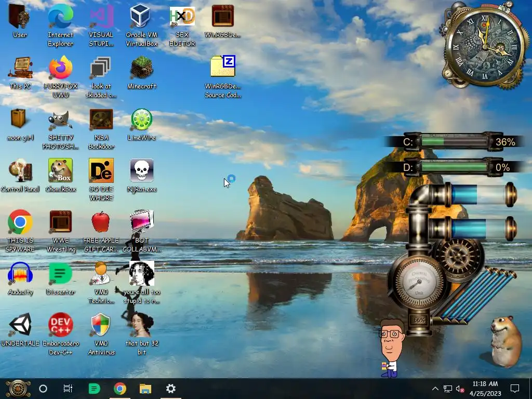Click the muted volume tray icon

pyautogui.click(x=460, y=389)
